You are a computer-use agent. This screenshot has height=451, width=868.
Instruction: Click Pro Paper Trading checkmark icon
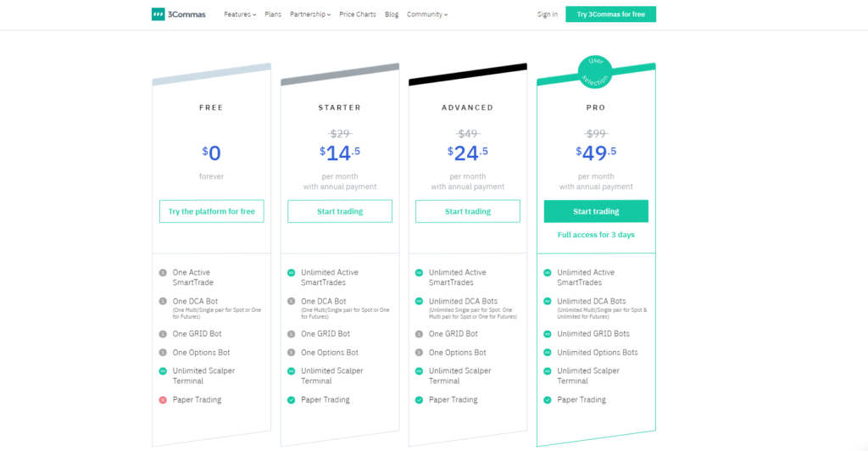click(548, 400)
